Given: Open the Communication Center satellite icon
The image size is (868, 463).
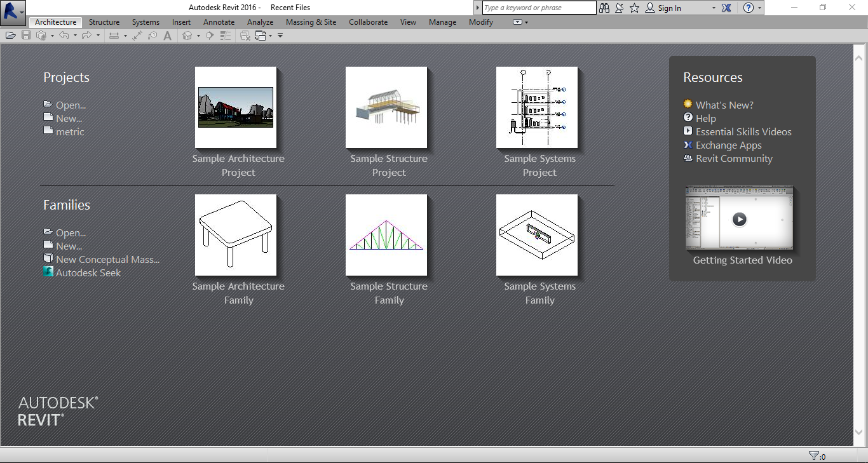Looking at the screenshot, I should (620, 8).
